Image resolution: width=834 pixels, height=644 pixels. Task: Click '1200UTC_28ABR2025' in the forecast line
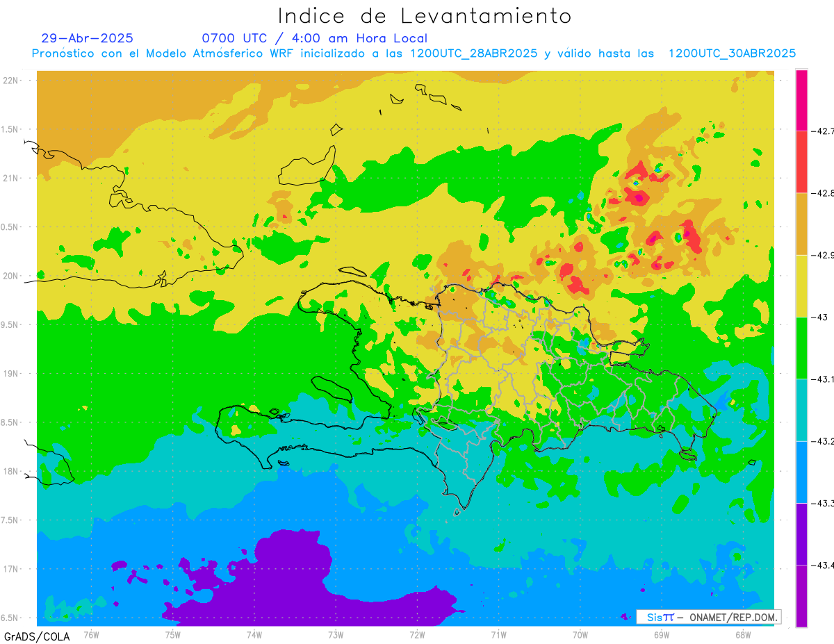coord(473,53)
